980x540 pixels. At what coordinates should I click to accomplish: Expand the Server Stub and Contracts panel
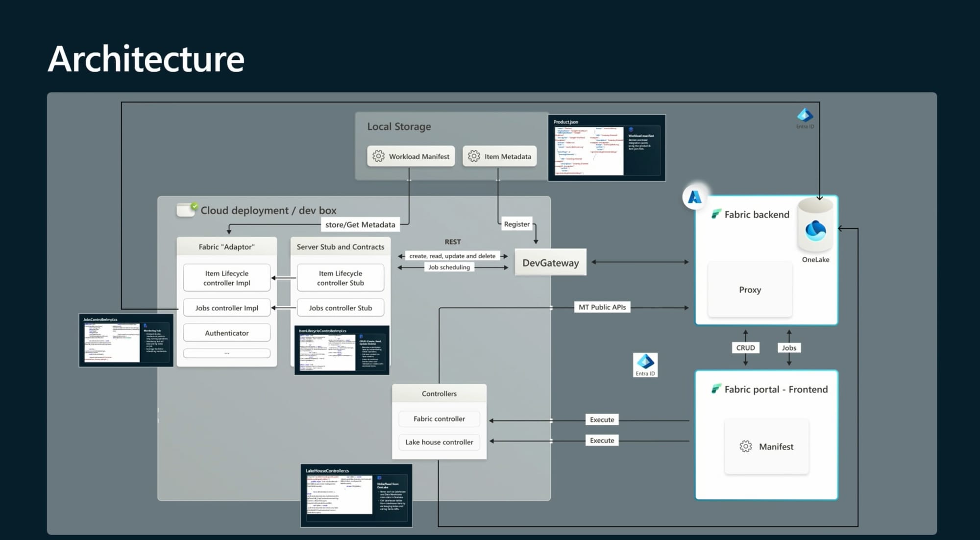[341, 247]
